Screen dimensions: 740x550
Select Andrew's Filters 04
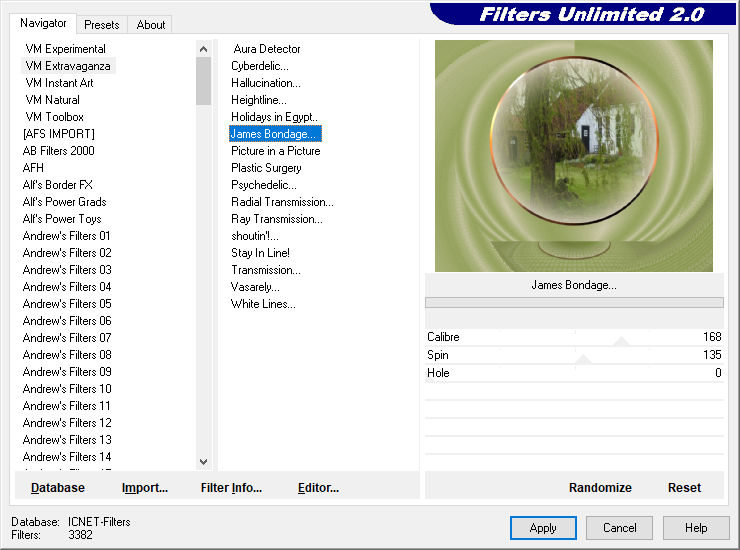click(67, 287)
